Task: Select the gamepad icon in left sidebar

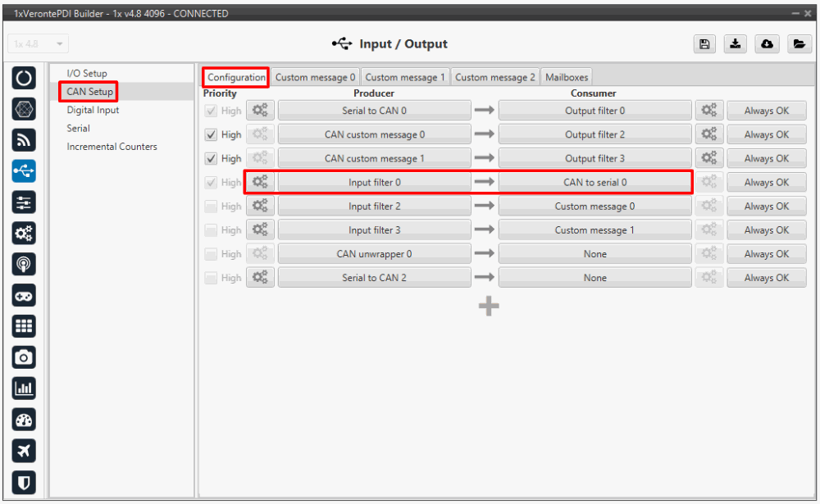Action: (x=25, y=296)
